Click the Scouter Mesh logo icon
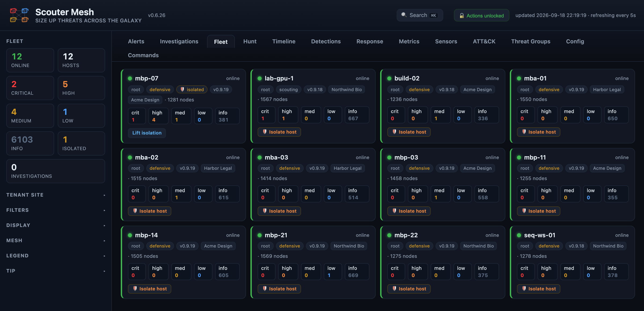Viewport: 644px width, 311px height. [19, 15]
